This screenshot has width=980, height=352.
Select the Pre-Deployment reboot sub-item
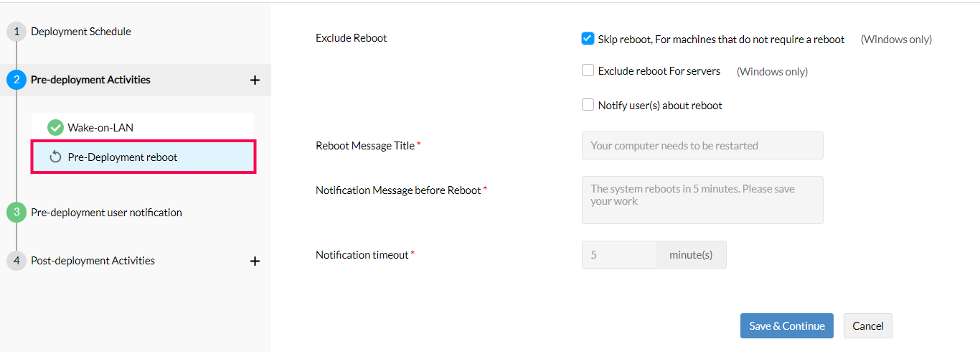pyautogui.click(x=123, y=157)
